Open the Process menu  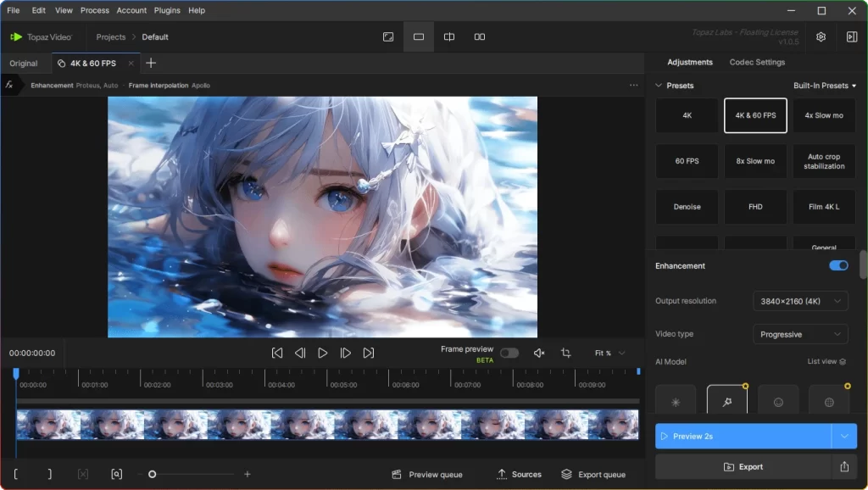[x=94, y=10]
